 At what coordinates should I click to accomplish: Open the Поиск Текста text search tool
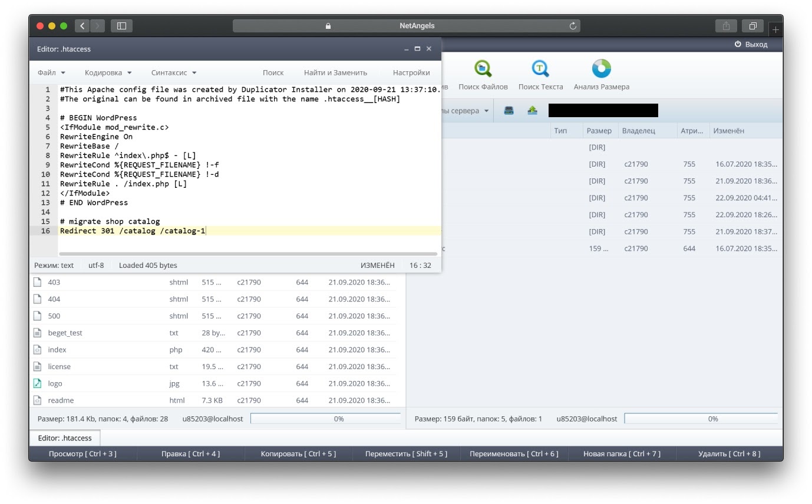coord(540,75)
